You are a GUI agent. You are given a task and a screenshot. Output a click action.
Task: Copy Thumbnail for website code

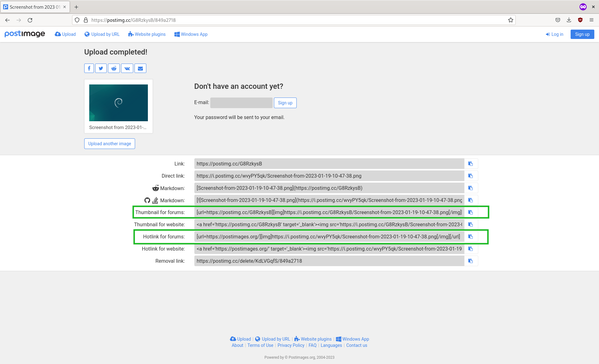click(x=471, y=224)
